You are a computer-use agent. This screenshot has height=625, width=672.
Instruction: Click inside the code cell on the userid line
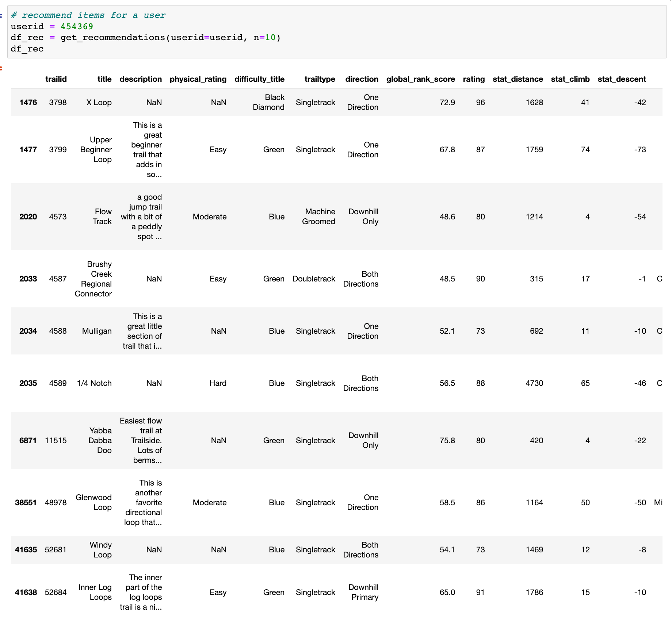click(52, 27)
